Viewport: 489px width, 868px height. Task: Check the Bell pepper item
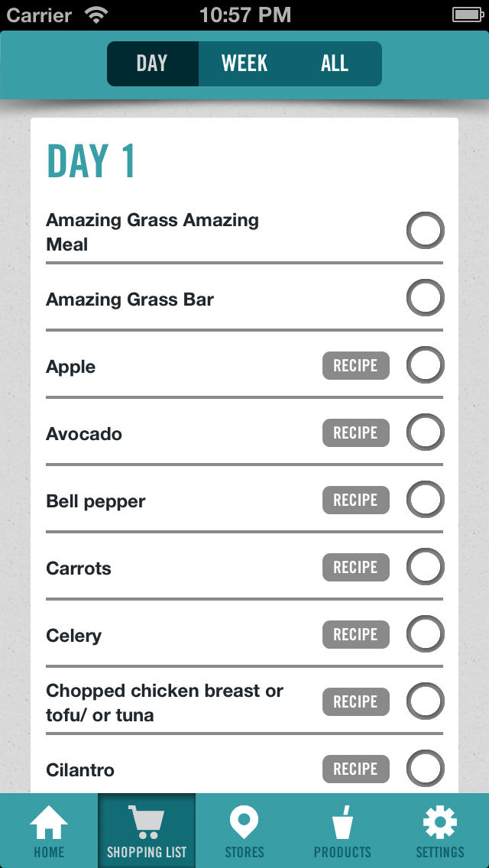coord(425,500)
